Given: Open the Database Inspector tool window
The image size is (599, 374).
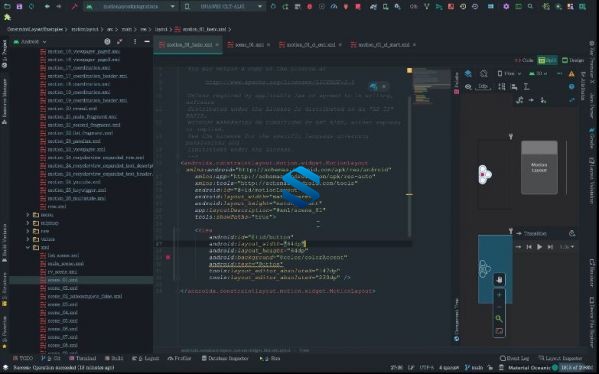Looking at the screenshot, I should [225, 358].
